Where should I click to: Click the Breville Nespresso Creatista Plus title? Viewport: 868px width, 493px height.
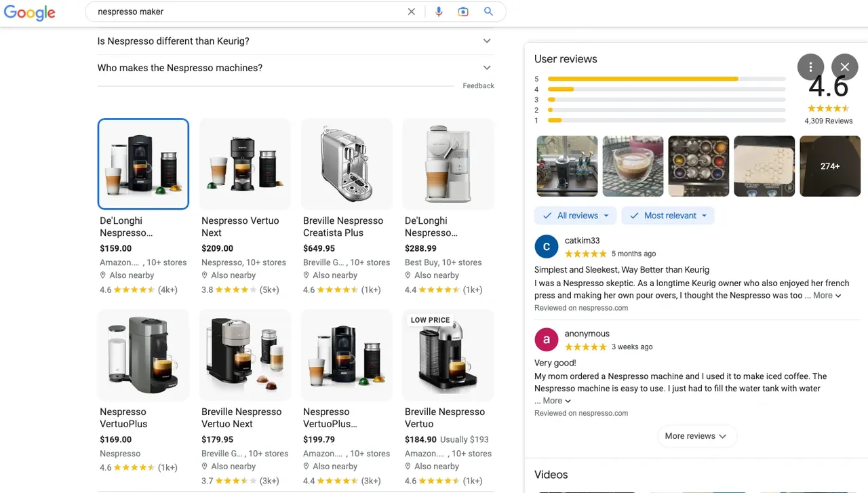point(343,226)
